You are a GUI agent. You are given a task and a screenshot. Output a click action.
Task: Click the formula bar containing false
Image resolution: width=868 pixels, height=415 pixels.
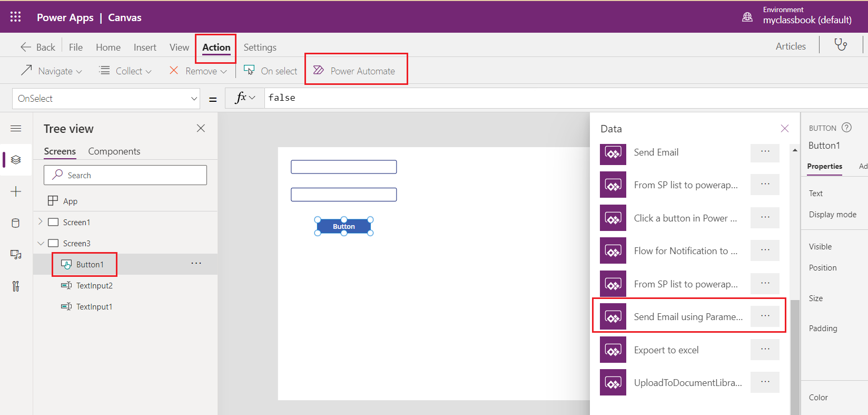(x=566, y=98)
